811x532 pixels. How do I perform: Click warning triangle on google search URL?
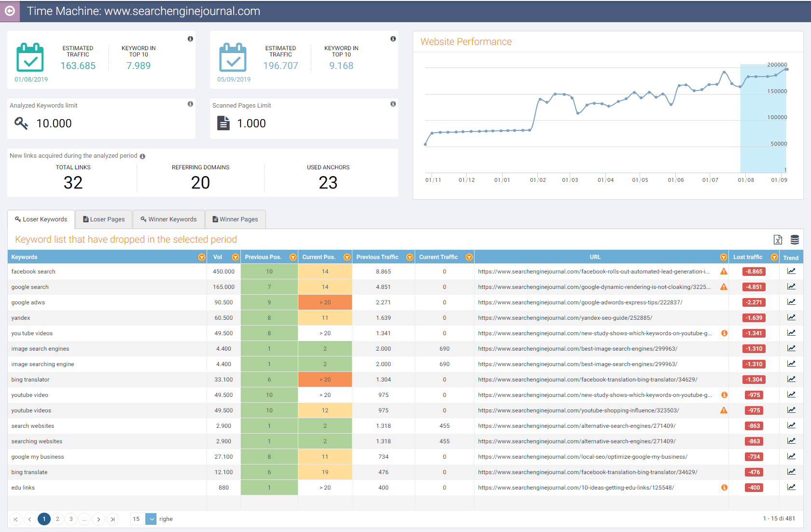click(724, 287)
